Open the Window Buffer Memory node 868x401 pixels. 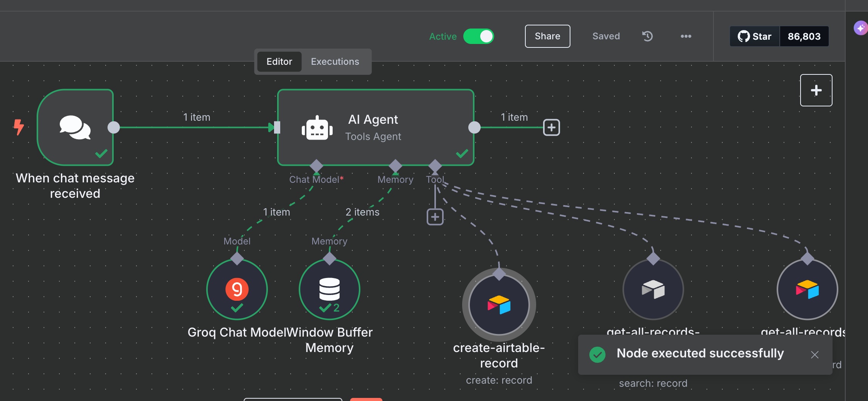tap(329, 289)
